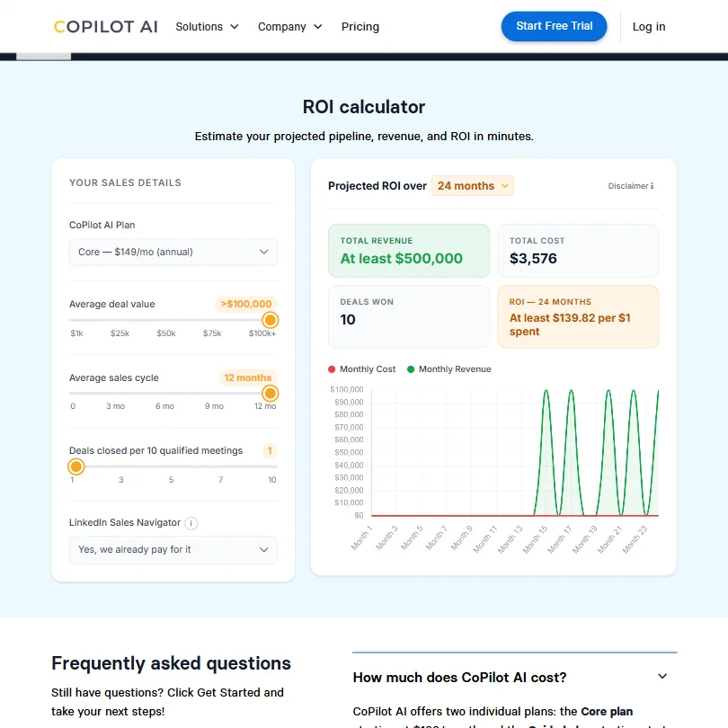Click the $25k tick label
Viewport: 728px width, 728px height.
(120, 333)
